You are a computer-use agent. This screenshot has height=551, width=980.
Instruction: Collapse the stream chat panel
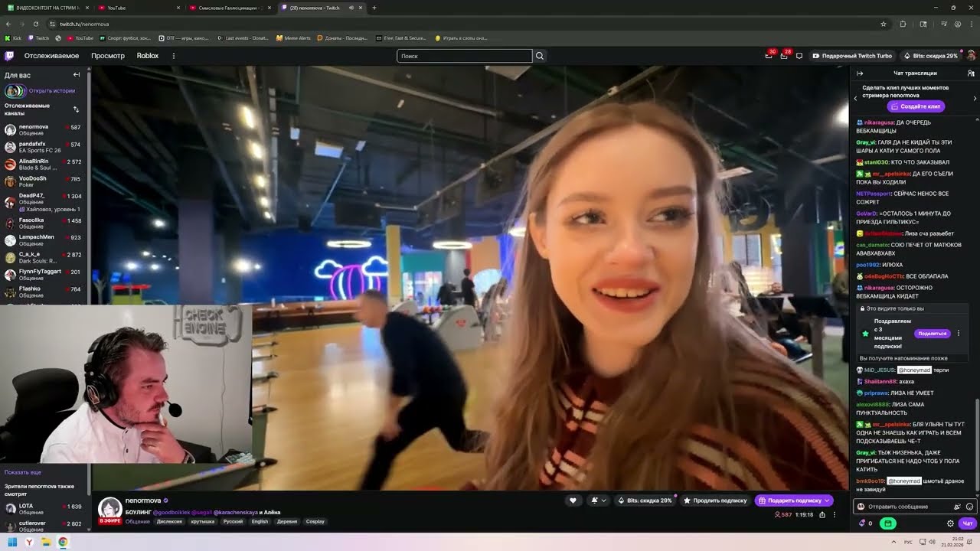[x=860, y=73]
